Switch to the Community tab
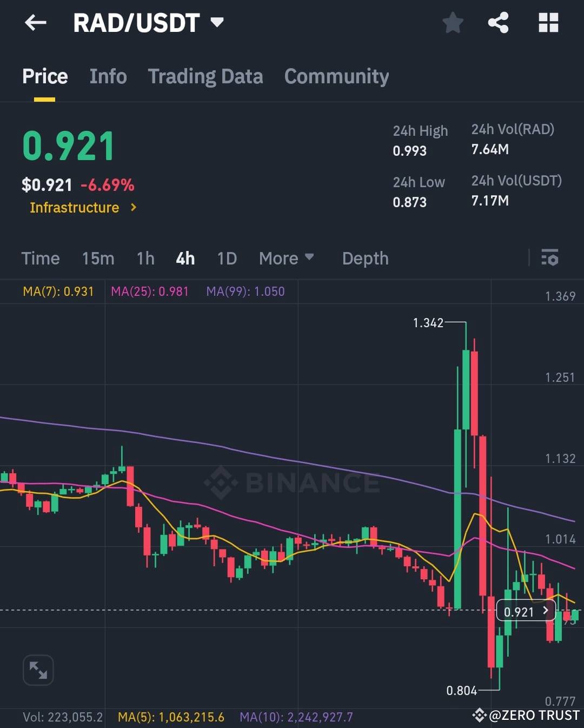Viewport: 584px width, 728px height. tap(336, 76)
